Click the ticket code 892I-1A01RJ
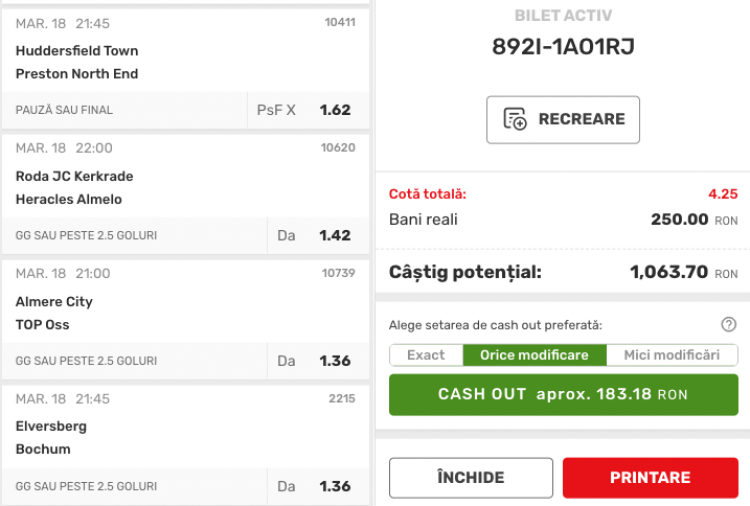 coord(563,47)
